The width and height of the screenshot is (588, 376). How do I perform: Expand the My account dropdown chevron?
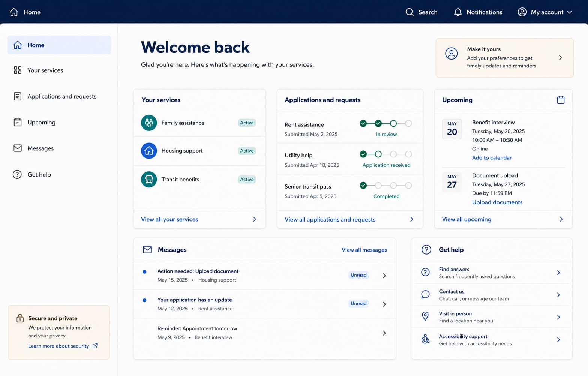(x=569, y=12)
